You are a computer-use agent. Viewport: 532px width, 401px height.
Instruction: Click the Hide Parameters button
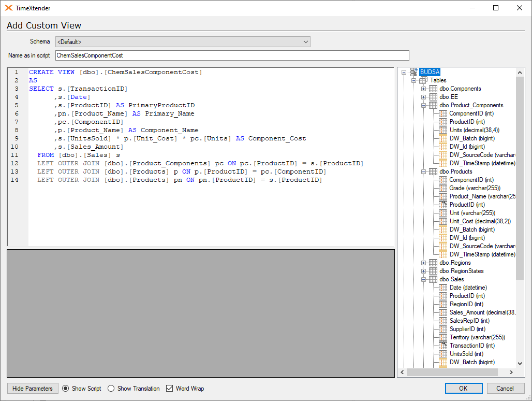pos(33,389)
